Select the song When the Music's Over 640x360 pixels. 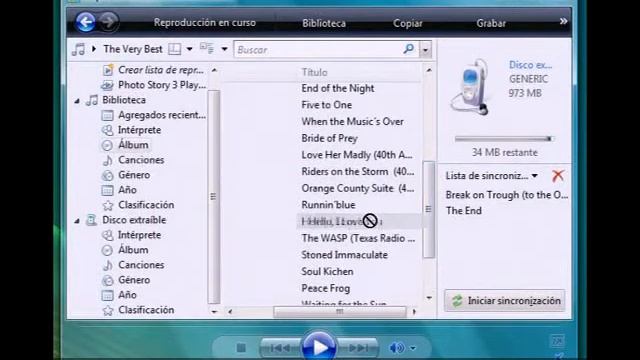pyautogui.click(x=352, y=122)
